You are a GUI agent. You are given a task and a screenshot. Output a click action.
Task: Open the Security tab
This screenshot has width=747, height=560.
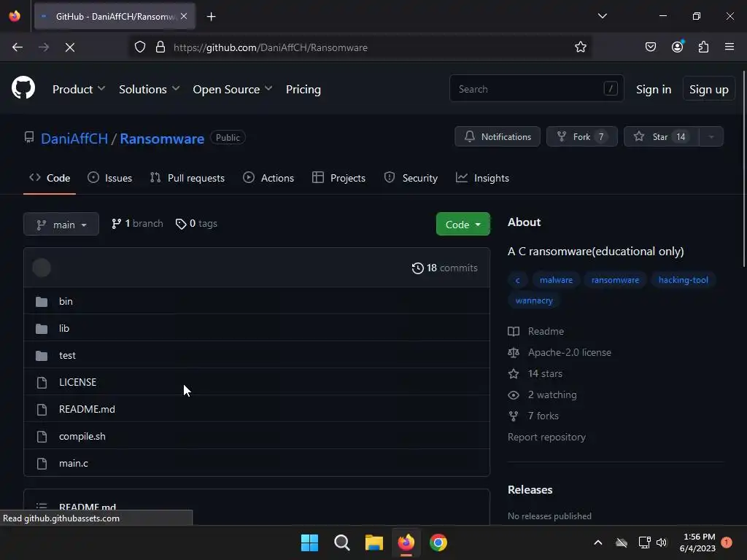point(411,178)
